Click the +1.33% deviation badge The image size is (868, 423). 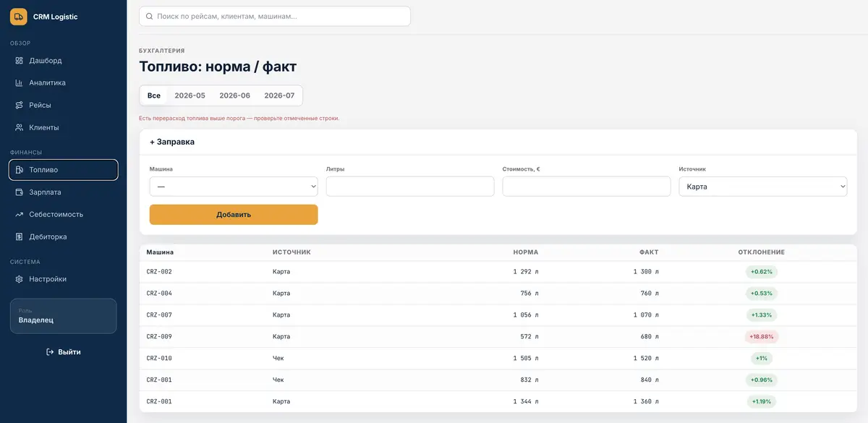coord(762,315)
